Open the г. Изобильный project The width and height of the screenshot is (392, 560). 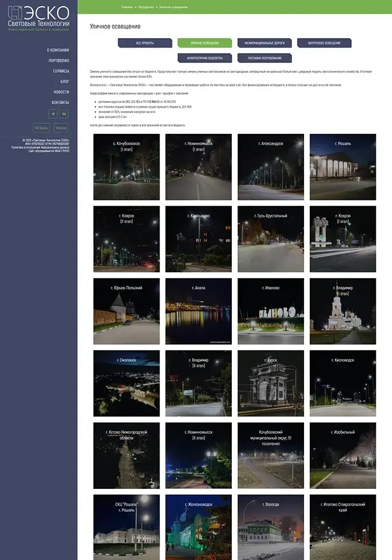pos(343,456)
